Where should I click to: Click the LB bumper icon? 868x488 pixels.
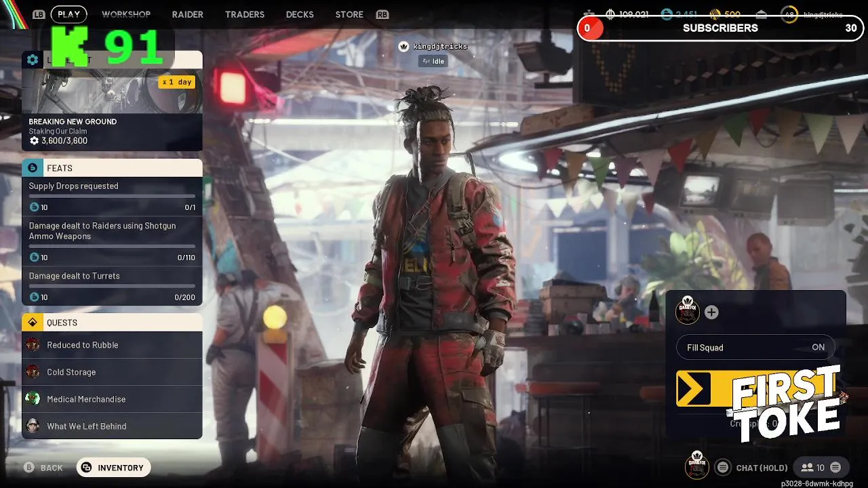(39, 14)
